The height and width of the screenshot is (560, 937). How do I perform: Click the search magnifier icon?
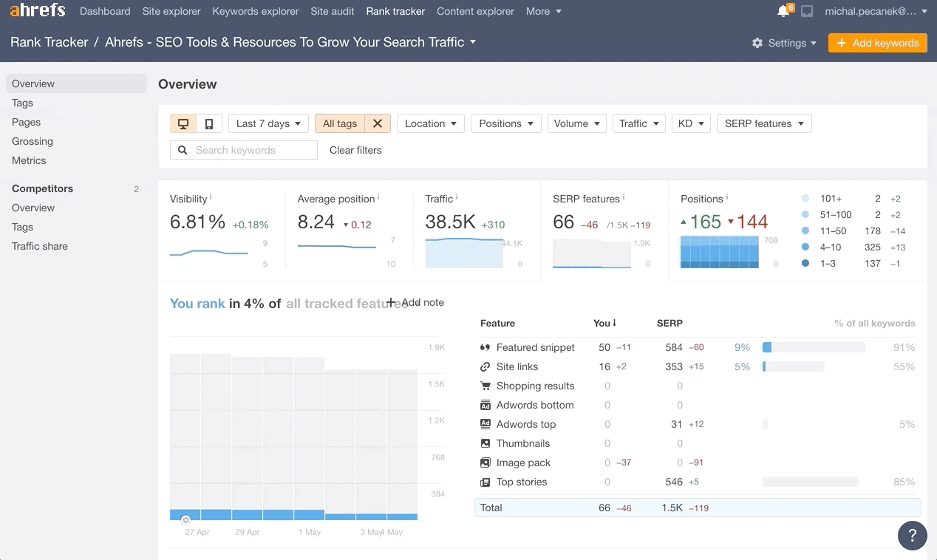click(x=183, y=150)
